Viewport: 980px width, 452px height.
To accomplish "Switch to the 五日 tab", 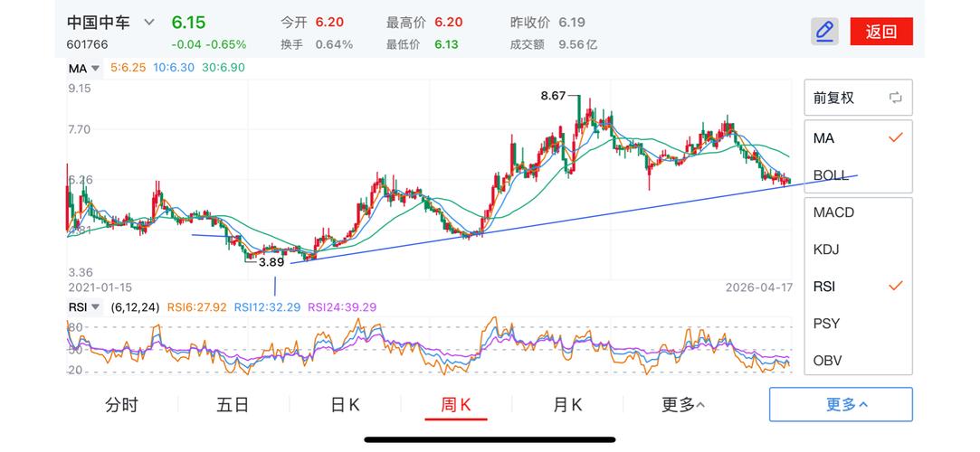I will pos(233,405).
